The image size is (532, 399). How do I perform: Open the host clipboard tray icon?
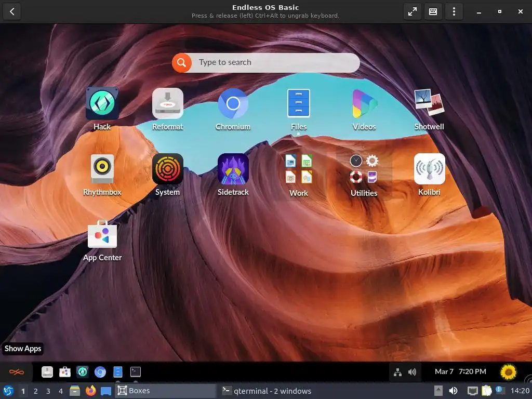pos(486,391)
